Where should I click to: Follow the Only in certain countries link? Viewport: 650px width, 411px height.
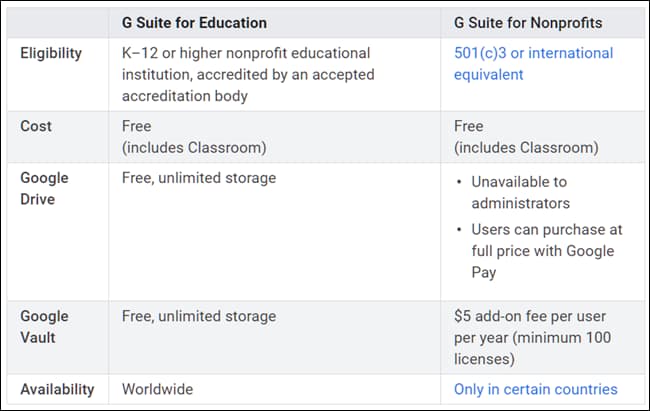click(535, 389)
